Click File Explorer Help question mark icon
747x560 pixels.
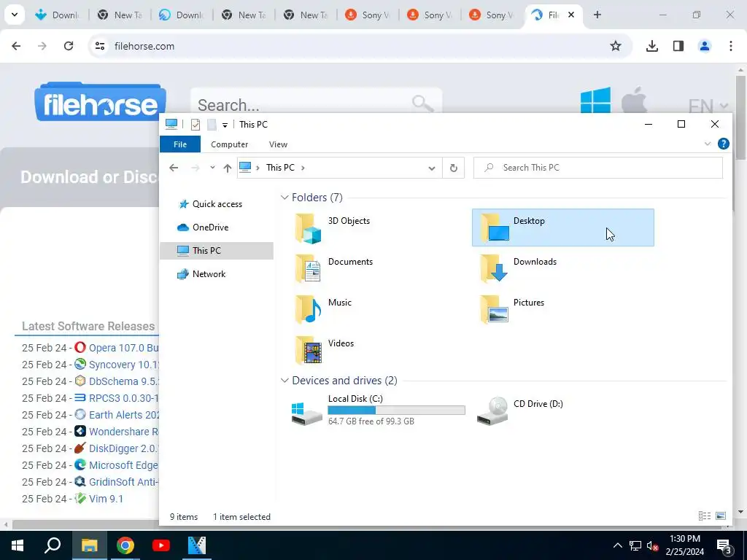(723, 144)
